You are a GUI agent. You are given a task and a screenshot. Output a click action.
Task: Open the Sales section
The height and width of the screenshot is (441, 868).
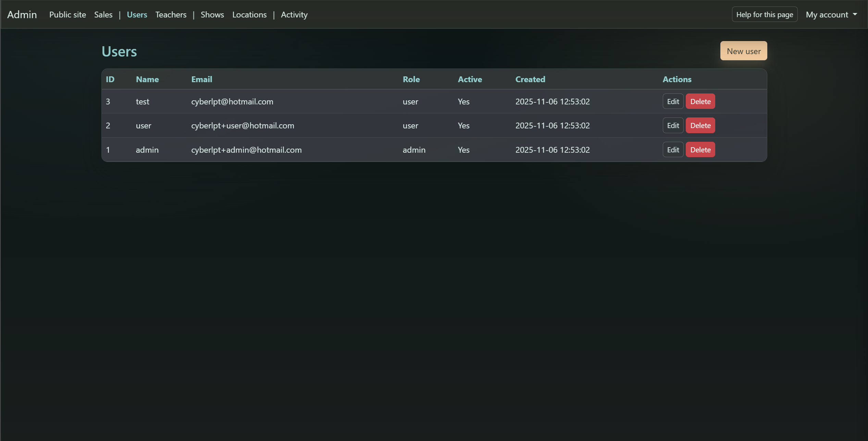click(x=103, y=14)
